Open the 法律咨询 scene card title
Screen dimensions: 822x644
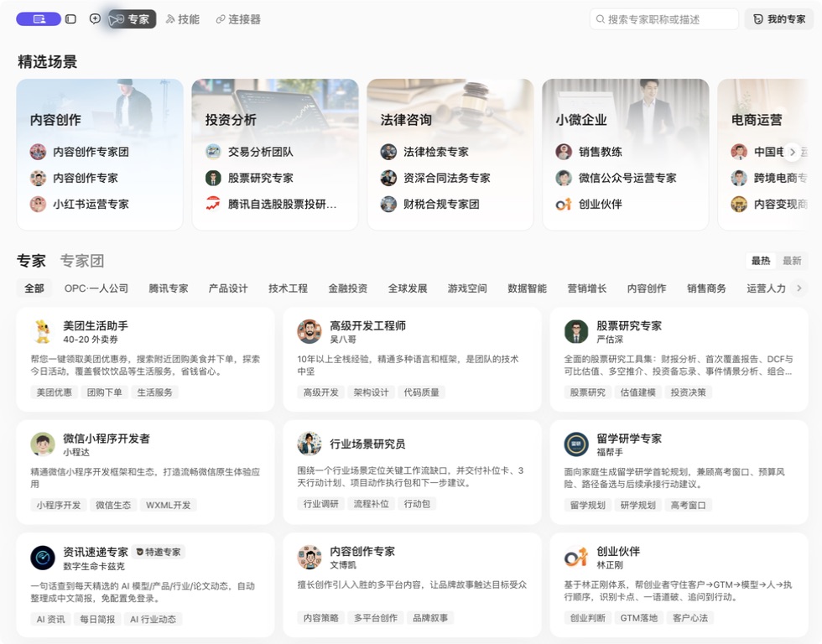click(x=406, y=120)
